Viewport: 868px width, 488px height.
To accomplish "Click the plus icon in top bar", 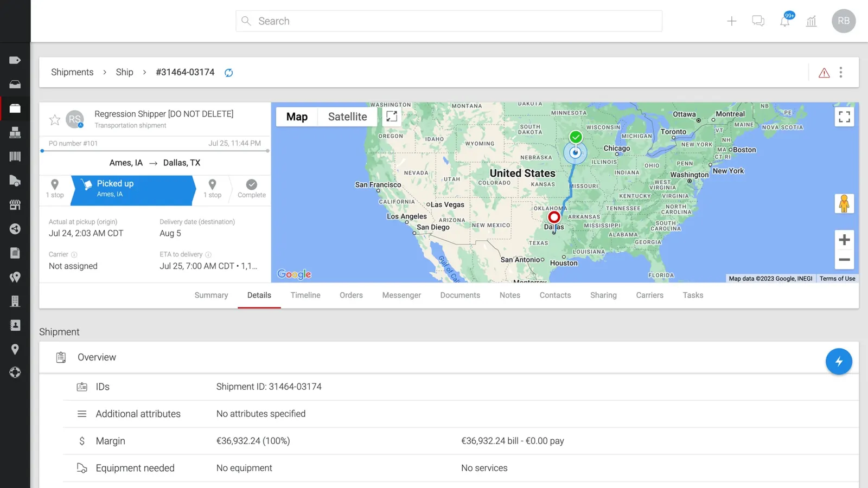I will [731, 21].
